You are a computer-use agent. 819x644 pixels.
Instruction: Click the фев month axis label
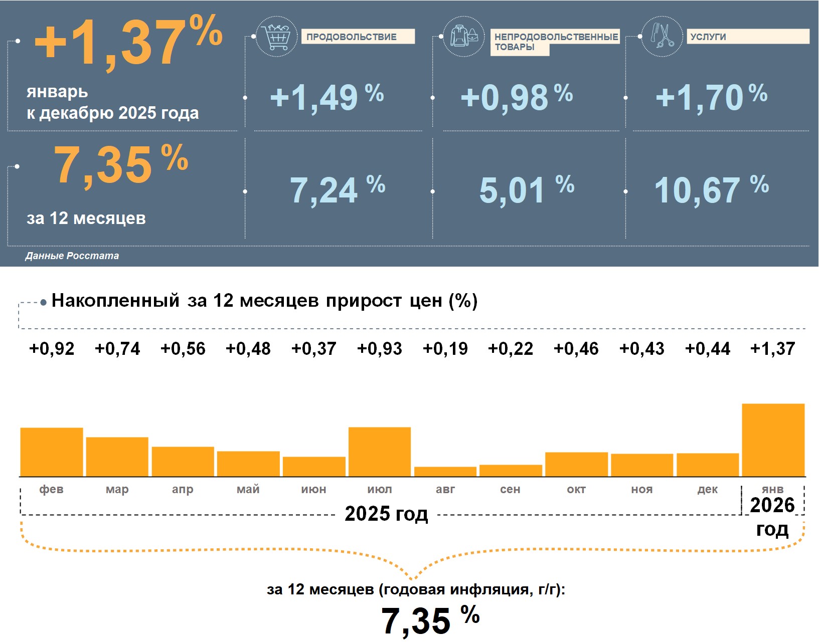click(52, 489)
